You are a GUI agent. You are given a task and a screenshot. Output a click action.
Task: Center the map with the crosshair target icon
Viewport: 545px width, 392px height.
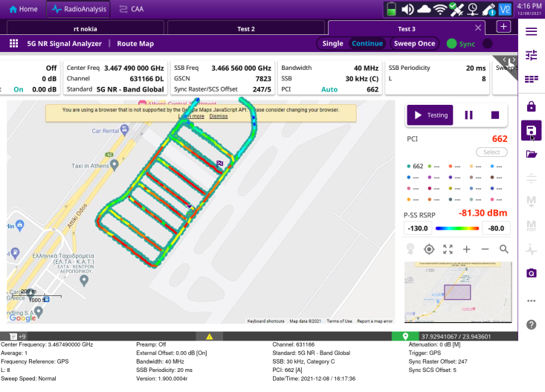429,249
